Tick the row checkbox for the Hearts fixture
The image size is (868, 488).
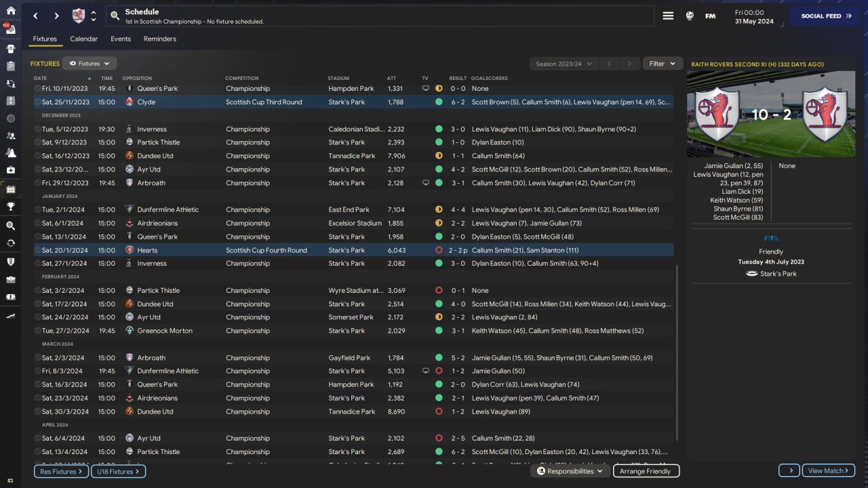click(x=38, y=250)
